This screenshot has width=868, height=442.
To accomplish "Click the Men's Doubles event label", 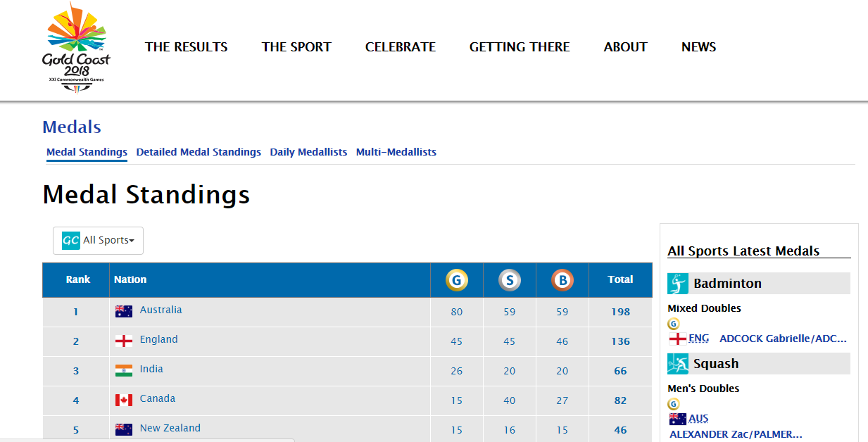I will 703,389.
